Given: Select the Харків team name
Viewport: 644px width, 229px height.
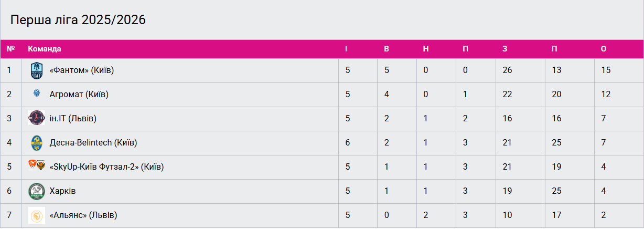Looking at the screenshot, I should point(62,191).
